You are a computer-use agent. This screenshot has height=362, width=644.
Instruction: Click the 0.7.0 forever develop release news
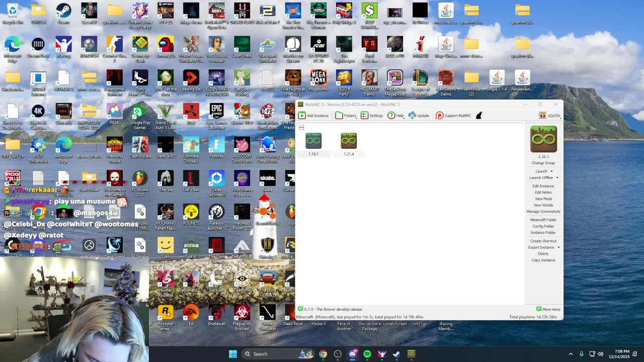(x=330, y=309)
